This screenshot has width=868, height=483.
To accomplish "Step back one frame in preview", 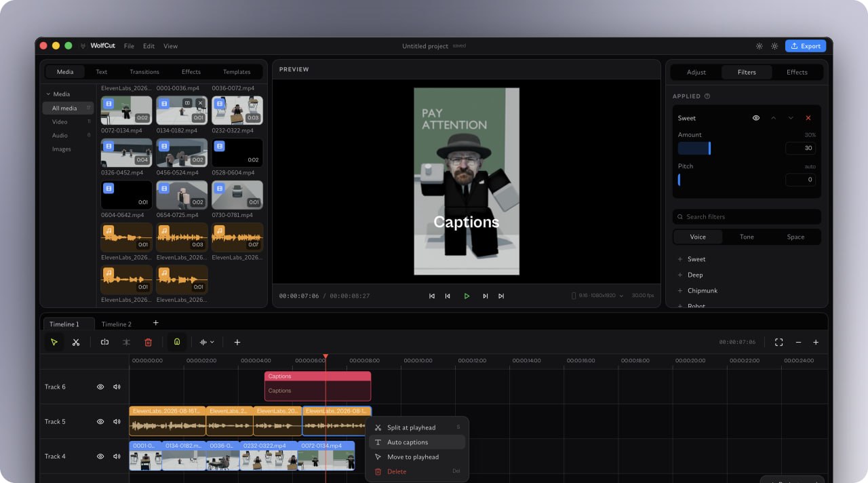I will click(448, 296).
